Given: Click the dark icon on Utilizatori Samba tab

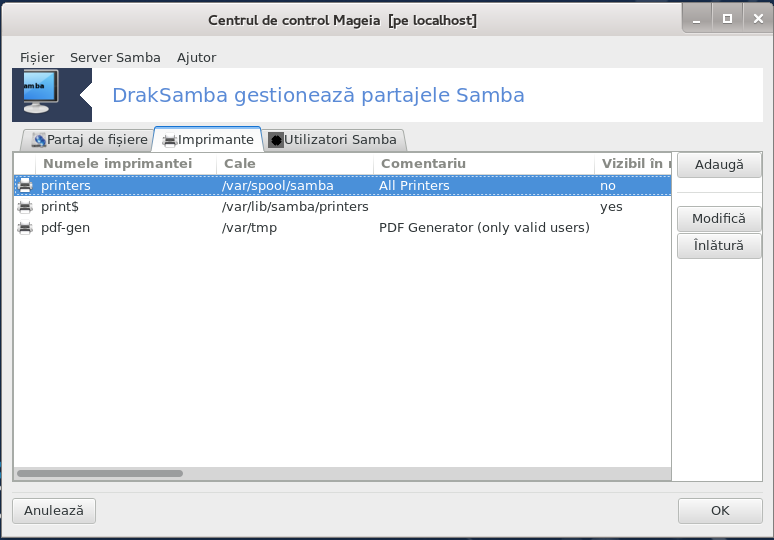Looking at the screenshot, I should (276, 140).
